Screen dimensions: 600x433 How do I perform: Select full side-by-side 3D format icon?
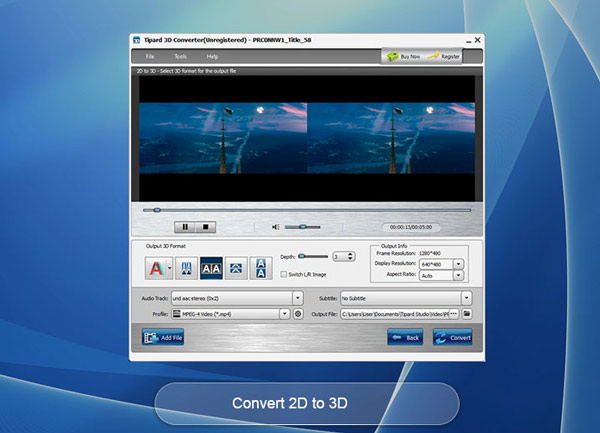[x=211, y=267]
